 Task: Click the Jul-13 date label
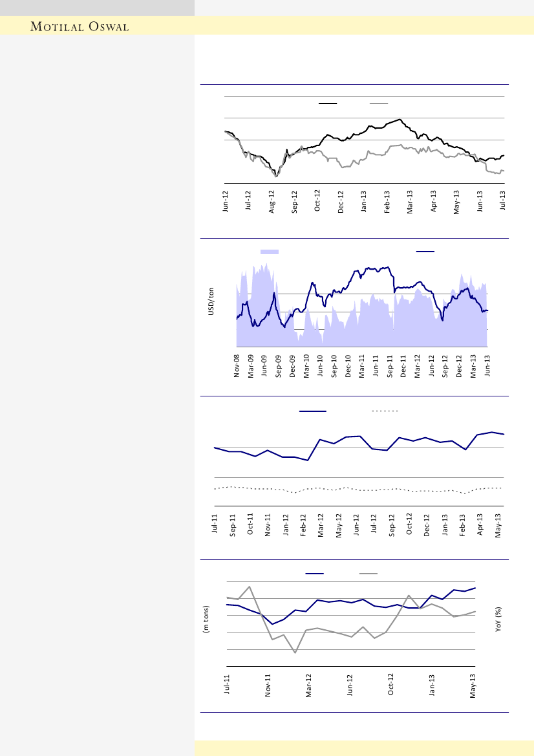click(x=504, y=200)
